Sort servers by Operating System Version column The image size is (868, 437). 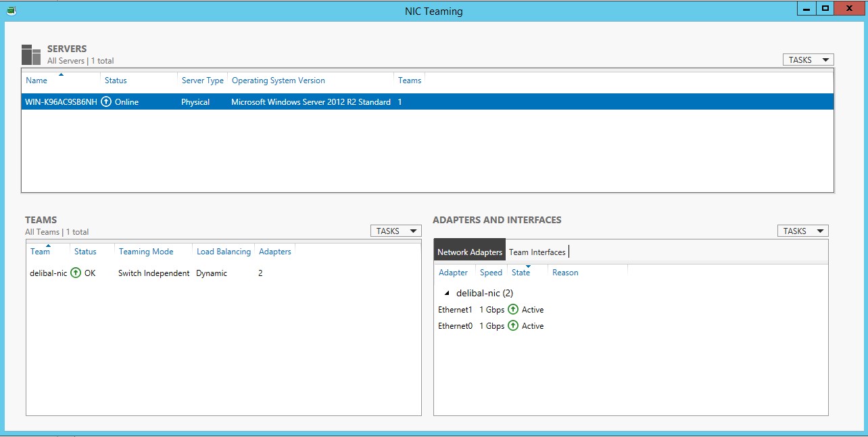(x=278, y=80)
